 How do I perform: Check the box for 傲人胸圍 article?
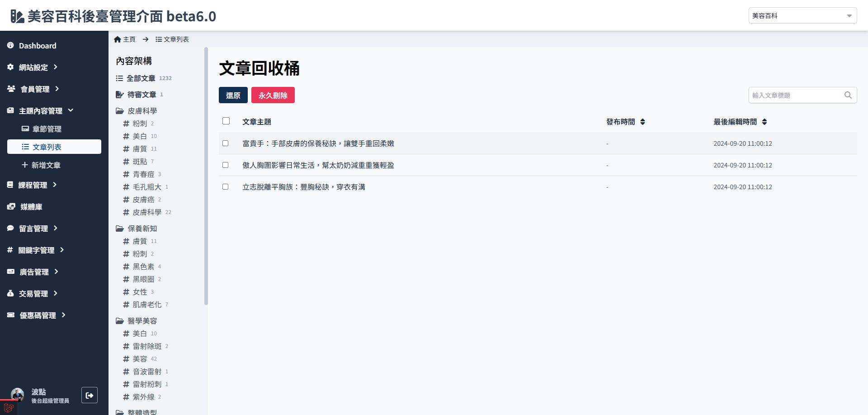tap(225, 165)
